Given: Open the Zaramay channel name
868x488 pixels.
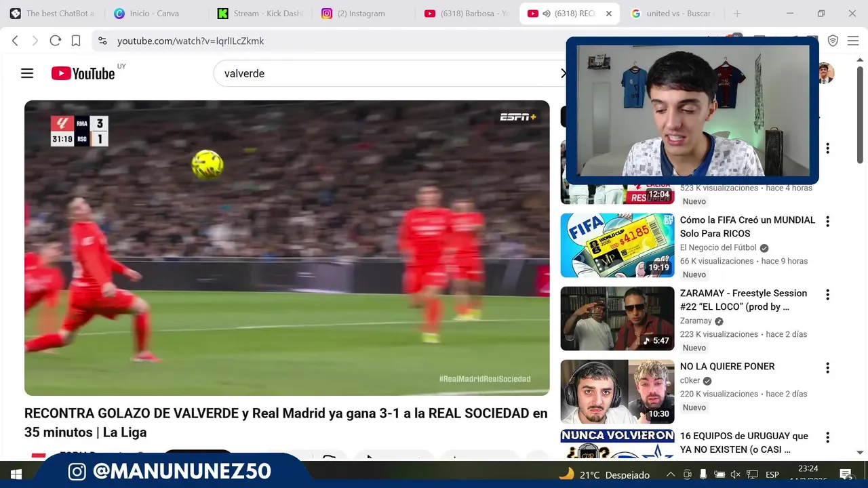Looking at the screenshot, I should [696, 321].
